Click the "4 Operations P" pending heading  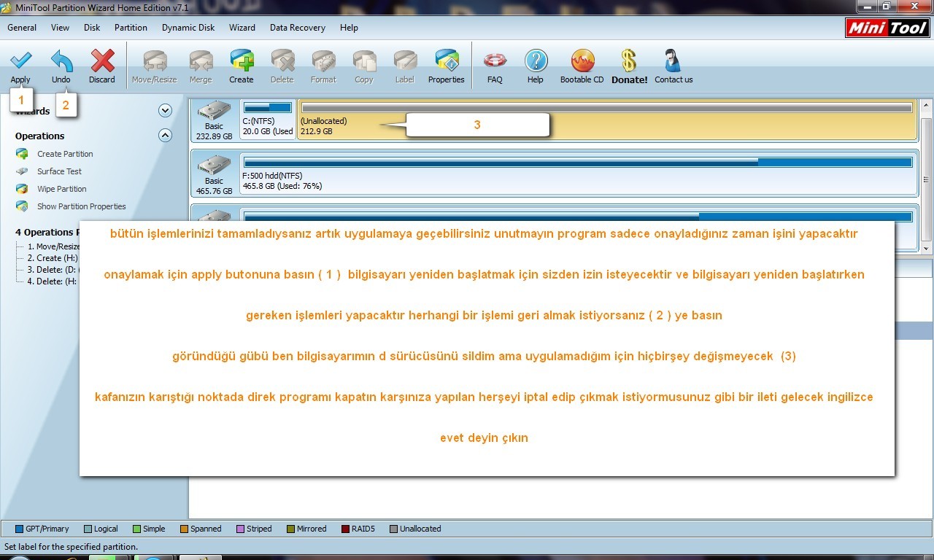click(x=47, y=233)
